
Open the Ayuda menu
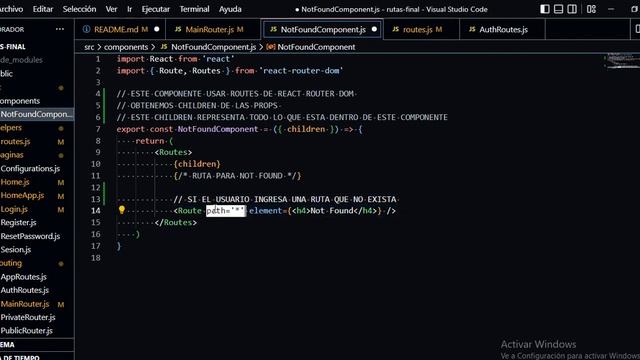tap(230, 9)
